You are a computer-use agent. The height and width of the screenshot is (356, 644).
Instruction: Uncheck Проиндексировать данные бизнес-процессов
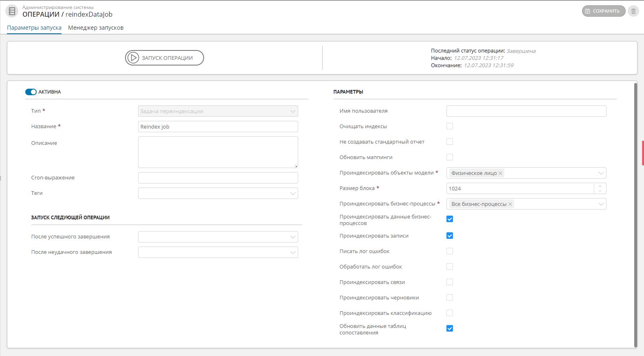click(450, 219)
